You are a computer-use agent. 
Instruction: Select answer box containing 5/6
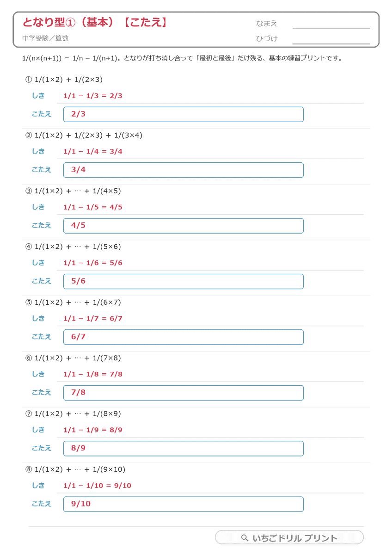pyautogui.click(x=184, y=281)
